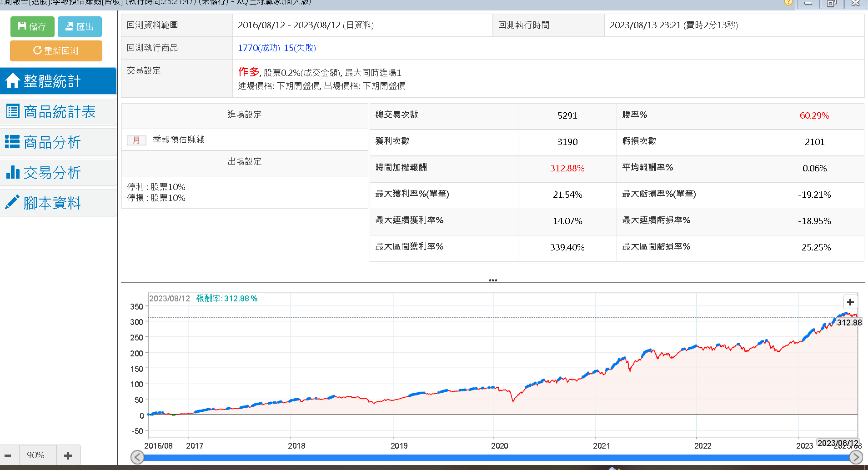Click the green 儲存 save button
Image resolution: width=868 pixels, height=470 pixels.
(32, 27)
